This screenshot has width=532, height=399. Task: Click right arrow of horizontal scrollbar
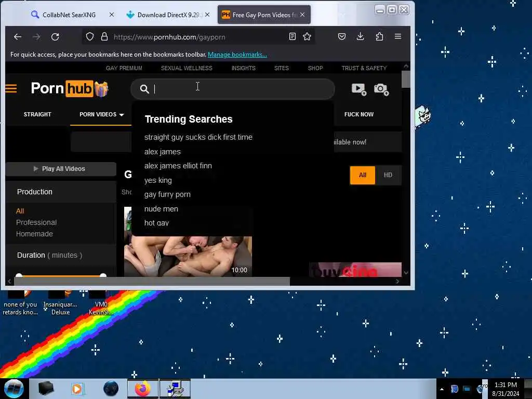pyautogui.click(x=397, y=281)
